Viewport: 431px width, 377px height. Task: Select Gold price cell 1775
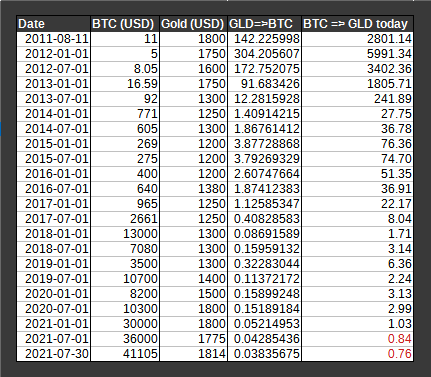point(193,339)
